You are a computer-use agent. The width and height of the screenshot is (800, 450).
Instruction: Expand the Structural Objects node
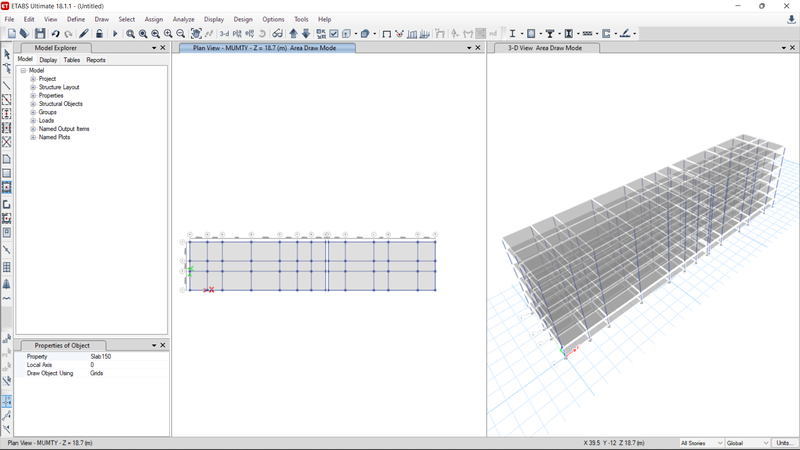pyautogui.click(x=33, y=104)
